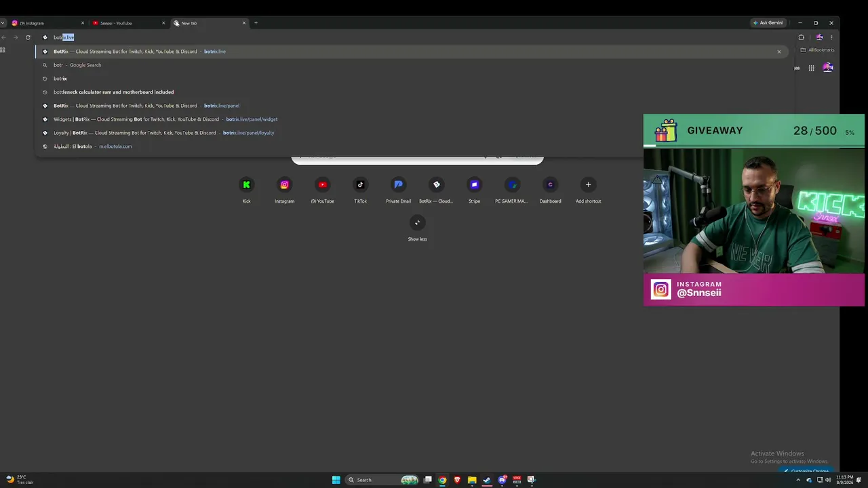Open the PC GAMER MA shortcut
Image resolution: width=868 pixels, height=488 pixels.
[x=512, y=190]
